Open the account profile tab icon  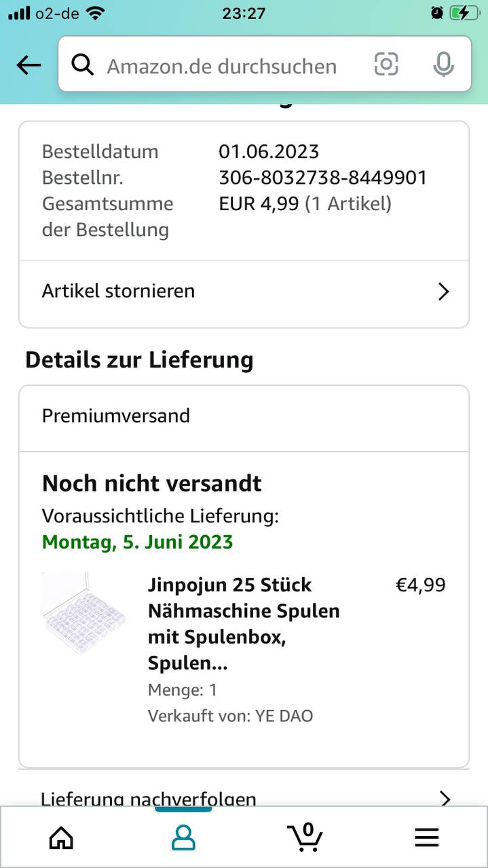[x=183, y=837]
